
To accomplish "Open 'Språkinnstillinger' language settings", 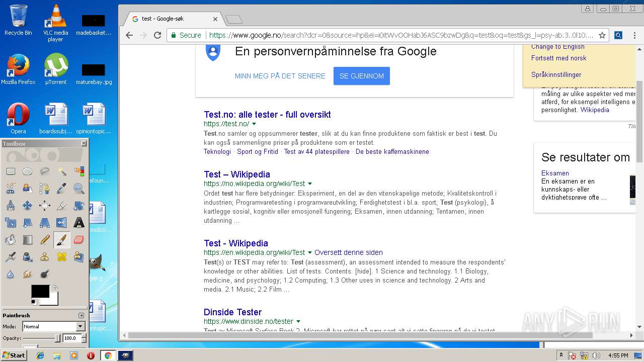I will pos(556,75).
